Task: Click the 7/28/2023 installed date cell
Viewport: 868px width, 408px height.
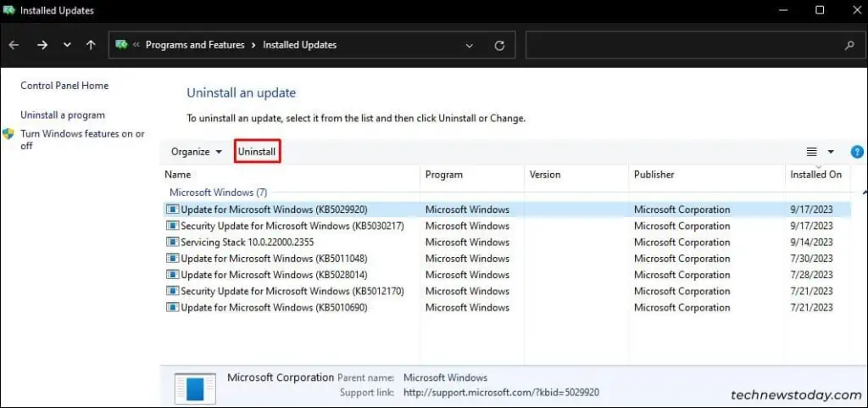Action: [x=811, y=275]
